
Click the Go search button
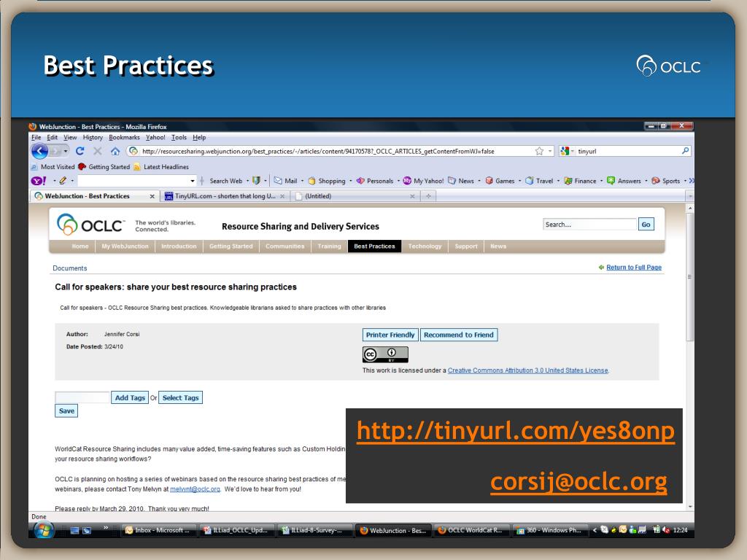(646, 225)
